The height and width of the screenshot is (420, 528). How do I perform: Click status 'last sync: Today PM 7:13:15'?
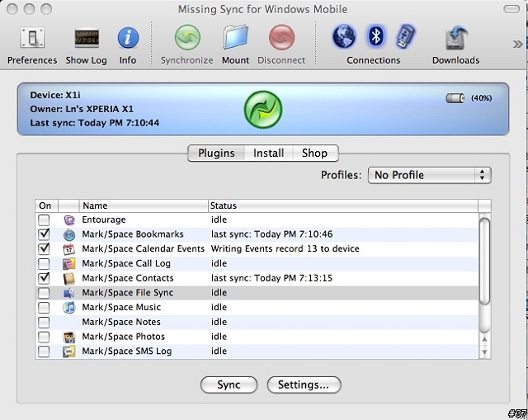pyautogui.click(x=271, y=278)
